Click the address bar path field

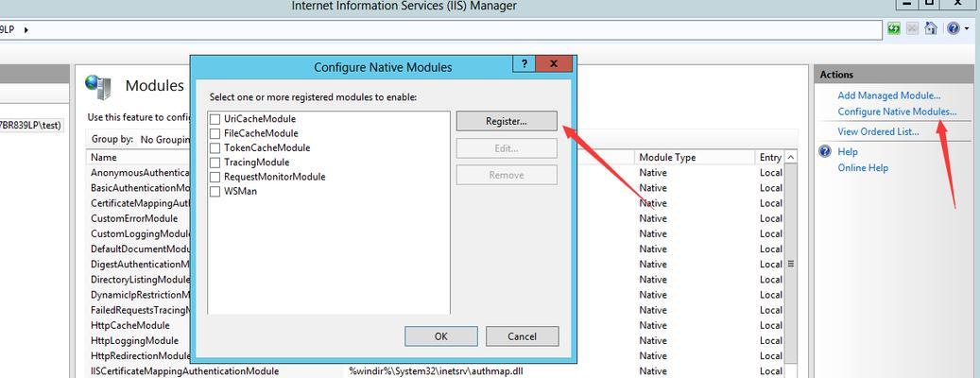[x=441, y=29]
